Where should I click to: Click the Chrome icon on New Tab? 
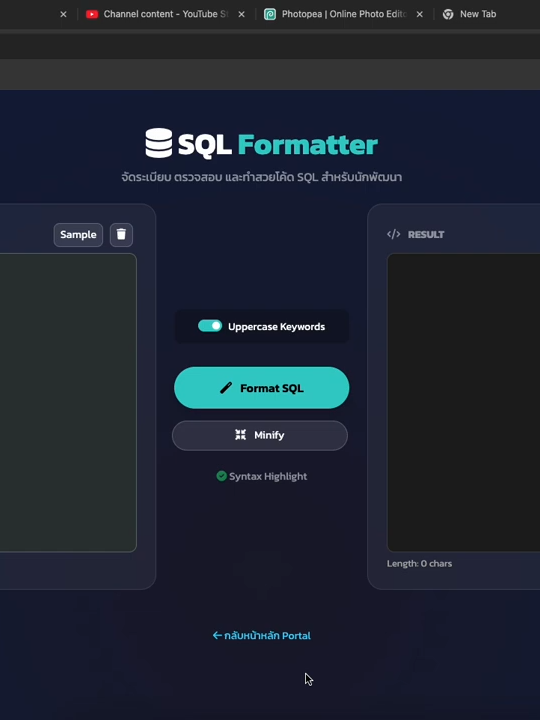click(448, 14)
